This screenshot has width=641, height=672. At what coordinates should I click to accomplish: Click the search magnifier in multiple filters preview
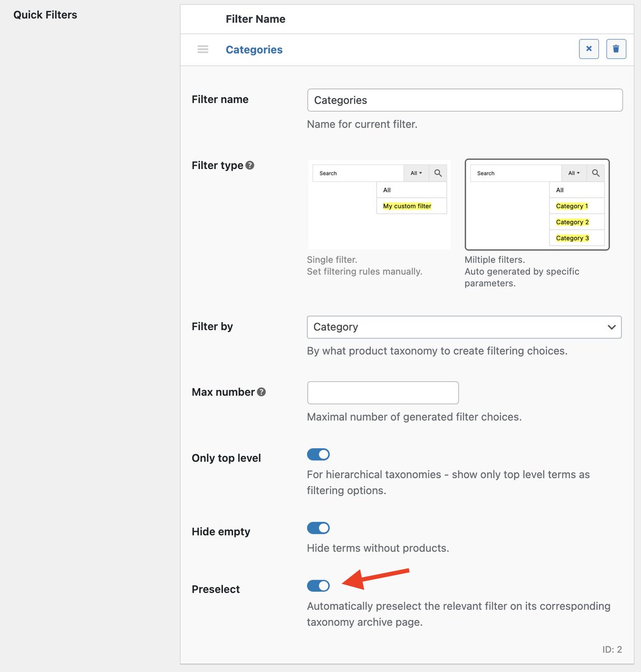coord(596,173)
